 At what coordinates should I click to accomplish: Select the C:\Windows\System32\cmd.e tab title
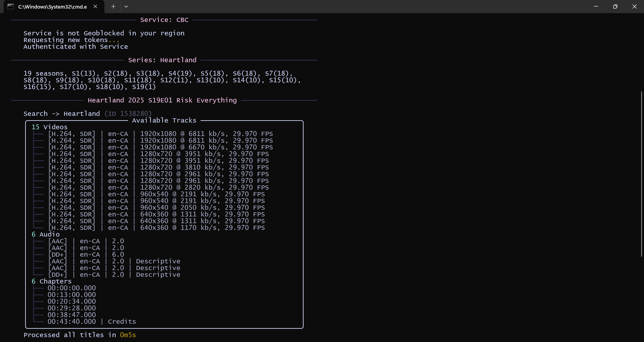[x=52, y=7]
